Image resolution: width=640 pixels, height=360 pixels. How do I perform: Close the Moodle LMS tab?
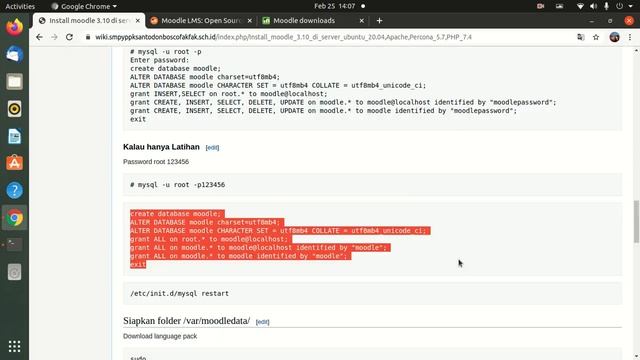(x=249, y=20)
